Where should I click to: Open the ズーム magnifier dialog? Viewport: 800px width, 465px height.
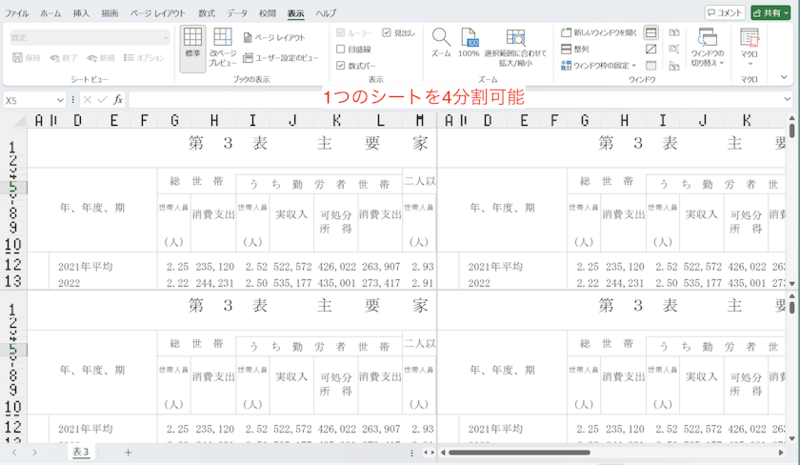coord(441,42)
